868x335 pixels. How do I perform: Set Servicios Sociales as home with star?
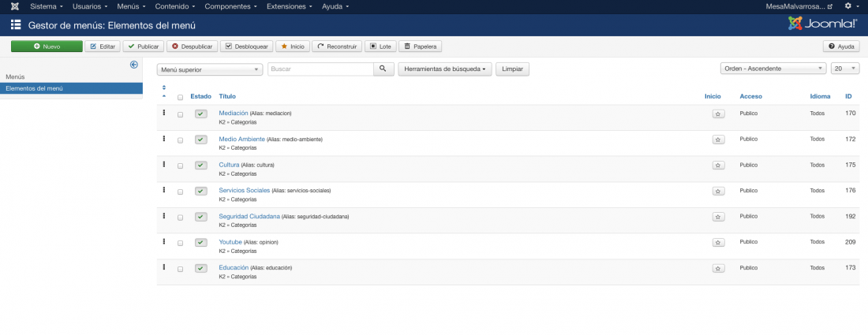pyautogui.click(x=718, y=192)
